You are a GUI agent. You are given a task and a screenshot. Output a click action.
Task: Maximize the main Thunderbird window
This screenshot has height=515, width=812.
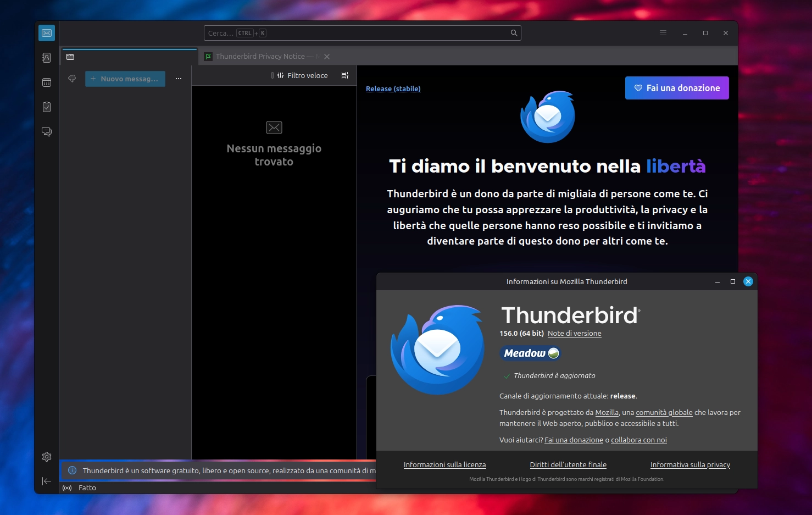(x=705, y=33)
